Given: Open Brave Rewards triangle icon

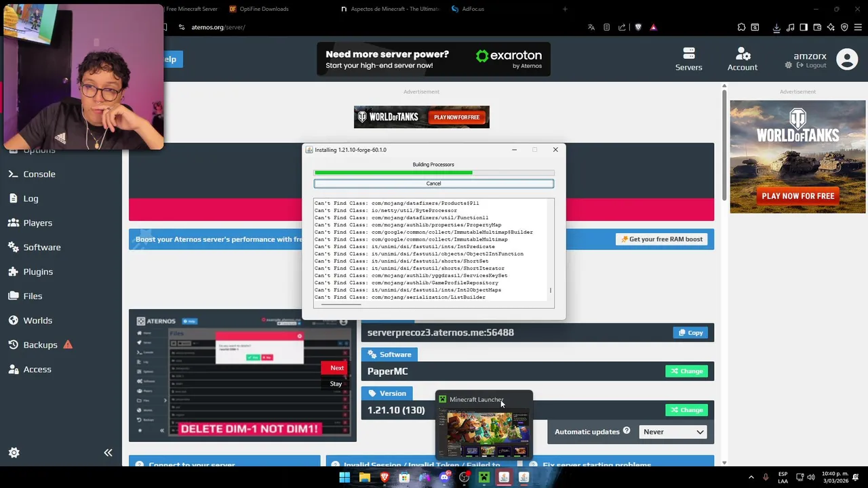Looking at the screenshot, I should [654, 27].
